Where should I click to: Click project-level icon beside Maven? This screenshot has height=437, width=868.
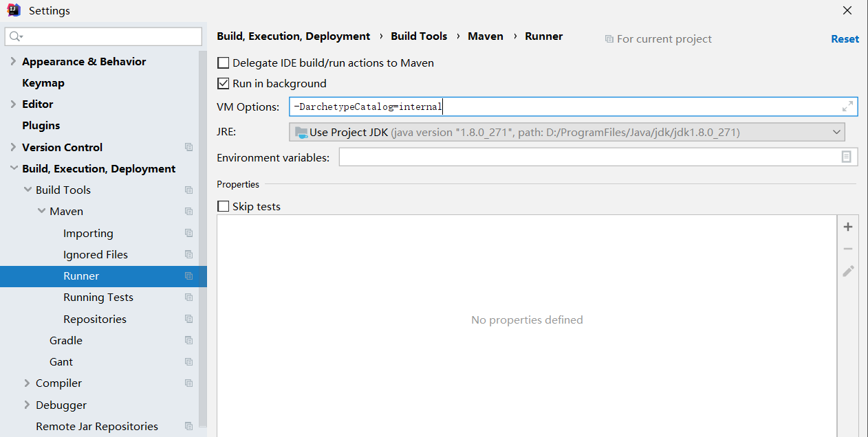(188, 211)
